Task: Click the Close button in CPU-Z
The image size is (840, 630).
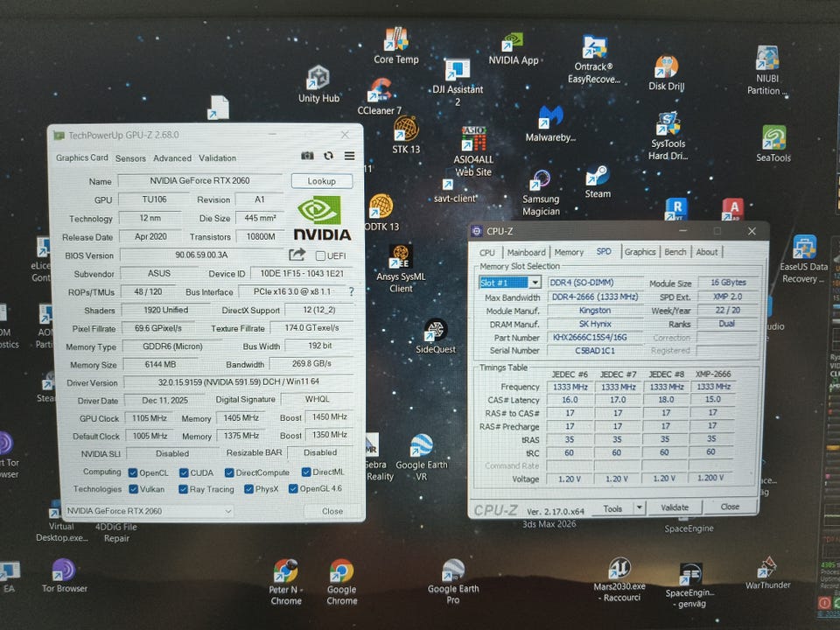Action: pos(730,507)
